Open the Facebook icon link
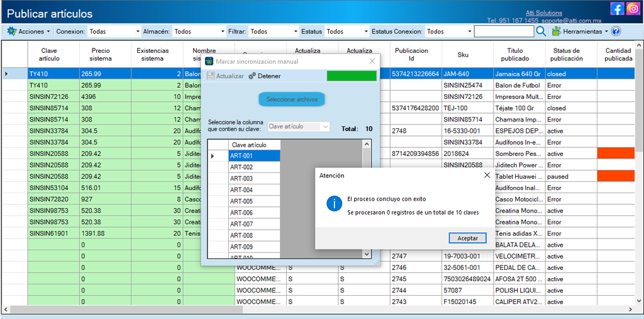 click(618, 9)
